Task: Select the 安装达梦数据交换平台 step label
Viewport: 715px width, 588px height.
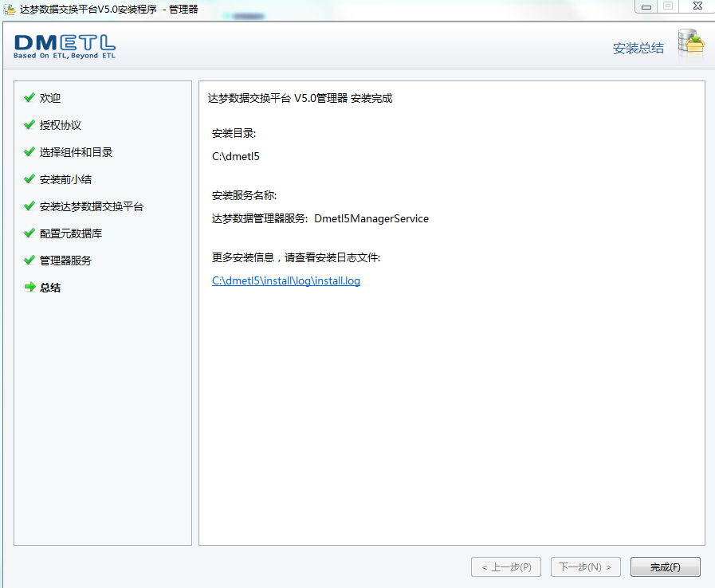Action: 92,206
